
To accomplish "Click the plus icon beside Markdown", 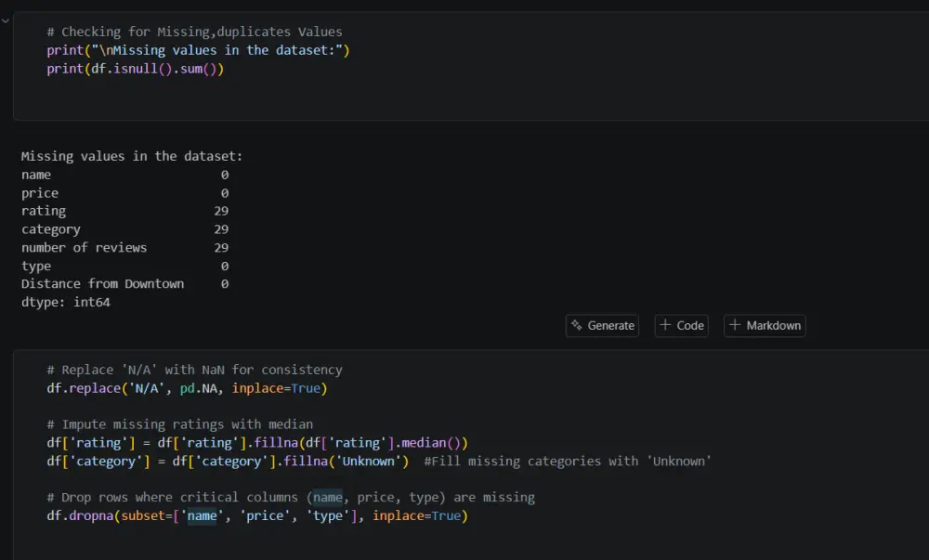I will (x=734, y=326).
